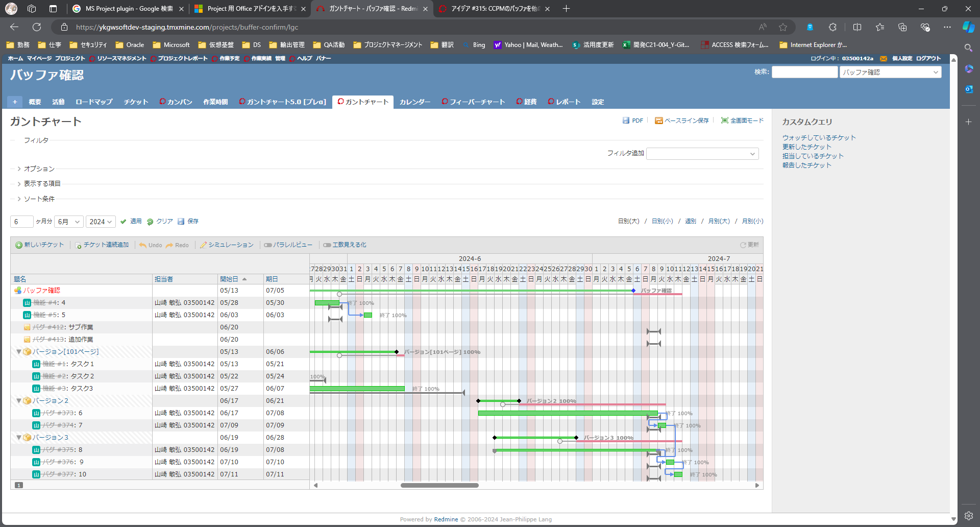This screenshot has width=980, height=527.
Task: Collapse the バージョン2 tree row
Action: [x=19, y=401]
